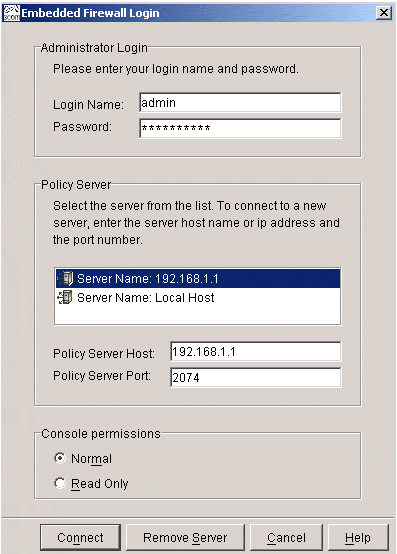The image size is (397, 554).
Task: Click the Normal radio button label text
Action: click(x=91, y=459)
